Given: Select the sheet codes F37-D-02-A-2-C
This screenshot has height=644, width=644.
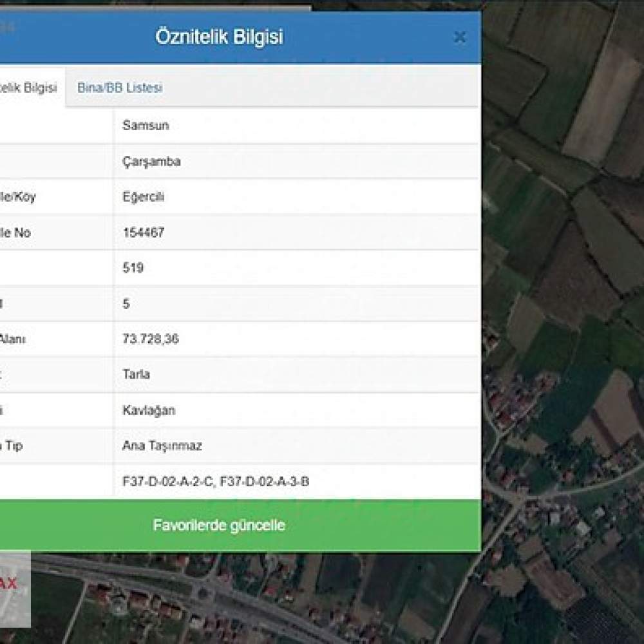Looking at the screenshot, I should 168,481.
